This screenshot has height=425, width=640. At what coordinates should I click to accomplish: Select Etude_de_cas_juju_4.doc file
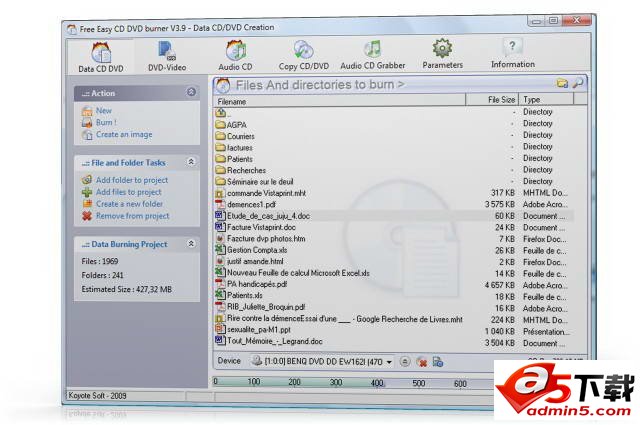pos(394,216)
